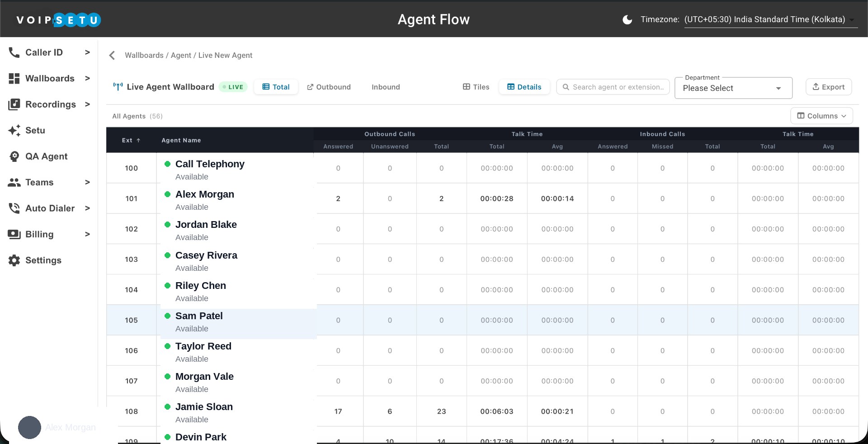Expand the Teams submenu arrow
Viewport: 868px width, 444px height.
[87, 182]
